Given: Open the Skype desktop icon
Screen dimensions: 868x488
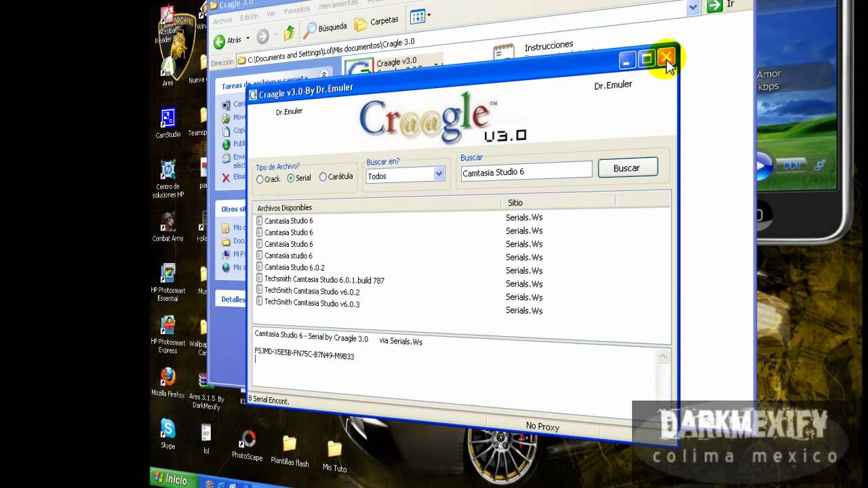Looking at the screenshot, I should click(x=167, y=434).
